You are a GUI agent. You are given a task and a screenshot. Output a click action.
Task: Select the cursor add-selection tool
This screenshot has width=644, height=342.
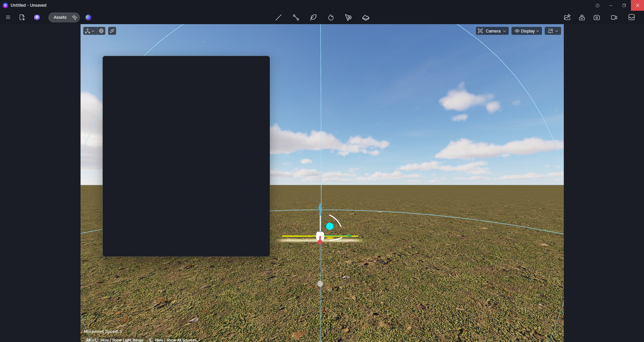[348, 17]
